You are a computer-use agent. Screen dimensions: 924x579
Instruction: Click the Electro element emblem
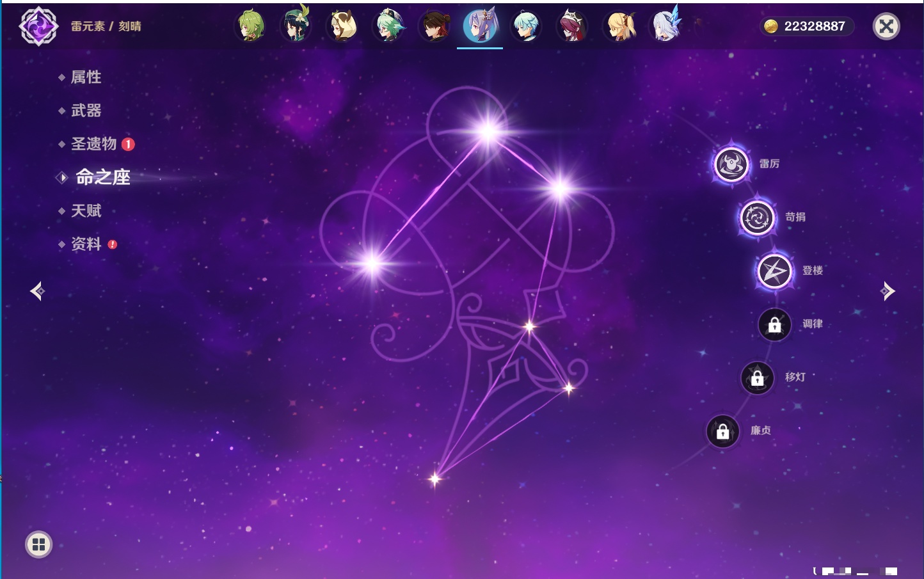point(38,26)
